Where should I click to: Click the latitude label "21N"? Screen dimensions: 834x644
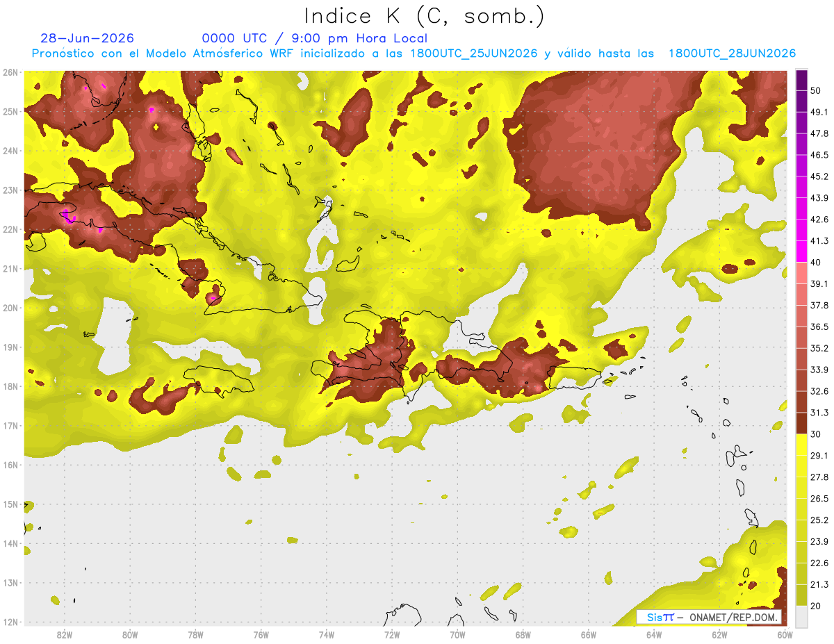pyautogui.click(x=10, y=269)
